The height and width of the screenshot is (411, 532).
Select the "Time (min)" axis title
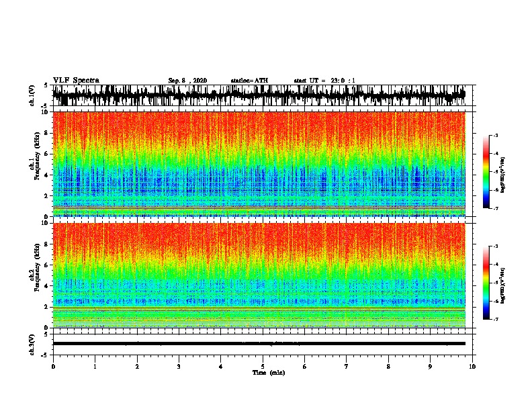pyautogui.click(x=269, y=373)
